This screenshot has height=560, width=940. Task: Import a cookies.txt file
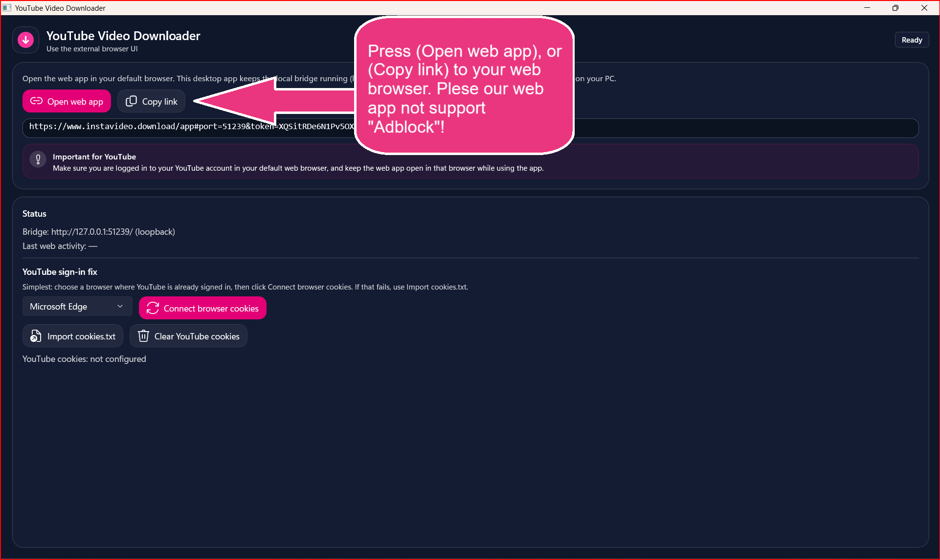[x=73, y=336]
